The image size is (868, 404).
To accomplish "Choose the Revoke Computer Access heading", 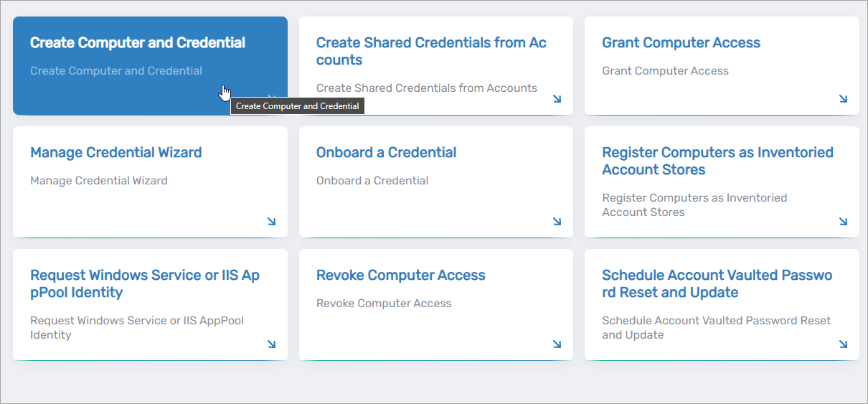I will (x=400, y=276).
